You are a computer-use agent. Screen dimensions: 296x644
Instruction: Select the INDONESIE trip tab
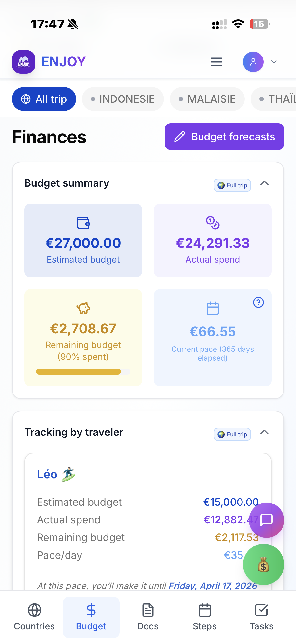pos(123,99)
